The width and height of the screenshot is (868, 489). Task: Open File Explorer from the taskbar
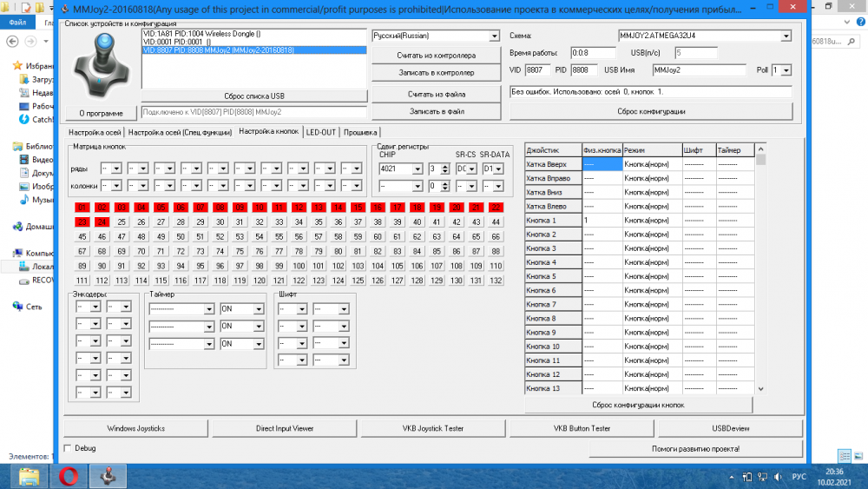30,476
